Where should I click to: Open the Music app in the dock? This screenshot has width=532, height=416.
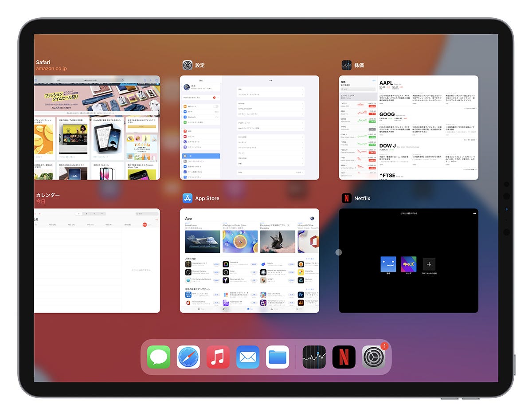click(x=218, y=357)
